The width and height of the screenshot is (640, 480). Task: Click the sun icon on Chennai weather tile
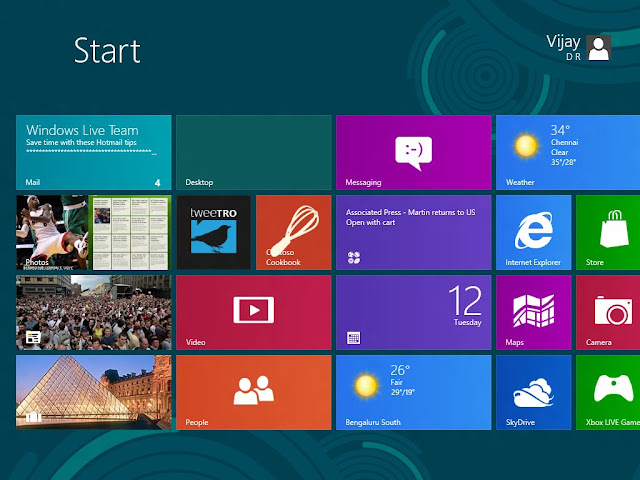526,146
